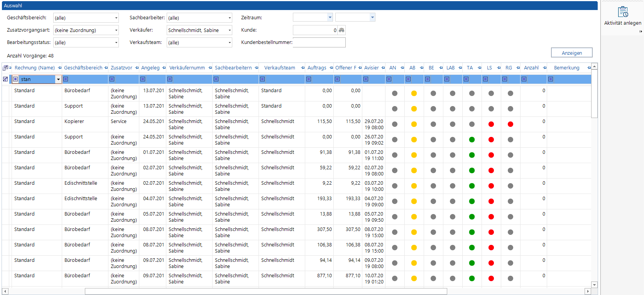644x295 pixels.
Task: Click red LS status dot in Kopierer row
Action: point(491,124)
